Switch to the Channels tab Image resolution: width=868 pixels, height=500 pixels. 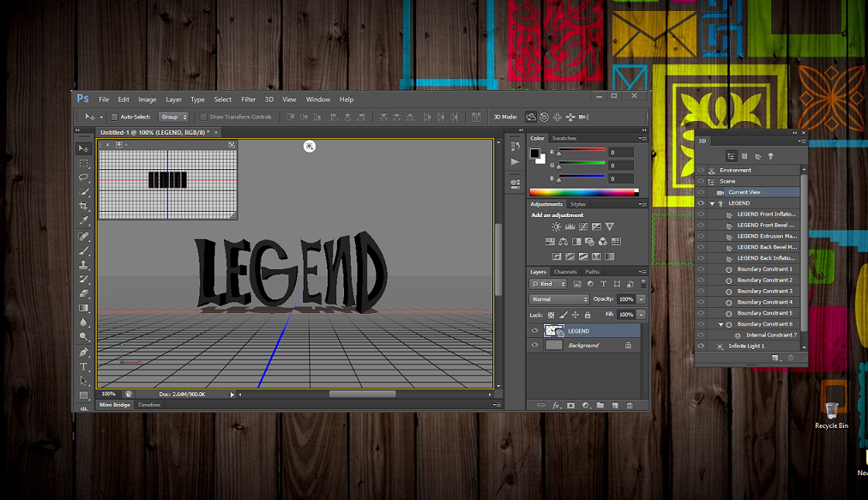pyautogui.click(x=565, y=272)
